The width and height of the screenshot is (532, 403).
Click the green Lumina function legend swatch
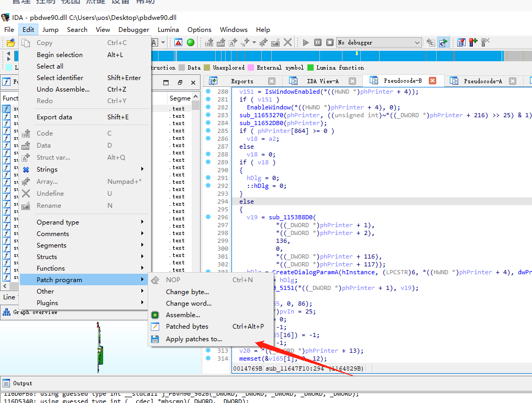click(311, 68)
